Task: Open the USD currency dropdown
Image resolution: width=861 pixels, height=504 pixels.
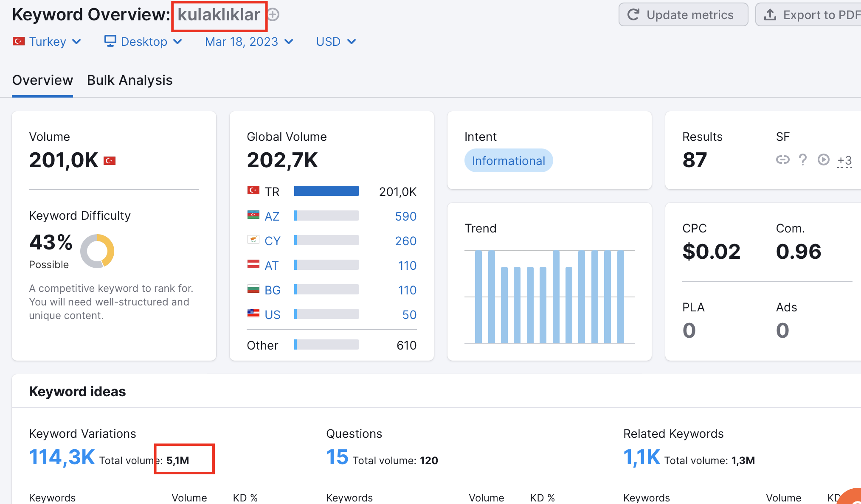Action: pyautogui.click(x=336, y=42)
